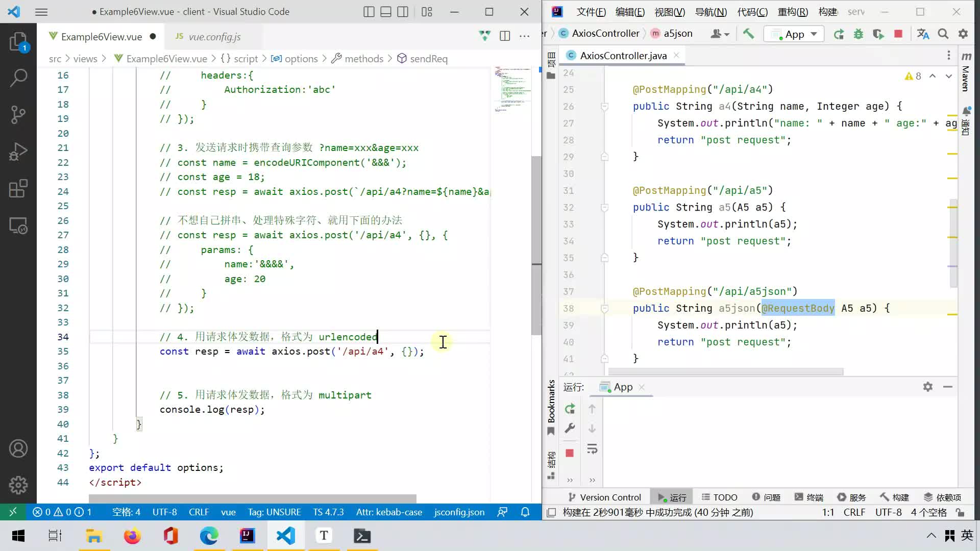Image resolution: width=980 pixels, height=551 pixels.
Task: Toggle the secondary side bar layout
Action: [403, 12]
